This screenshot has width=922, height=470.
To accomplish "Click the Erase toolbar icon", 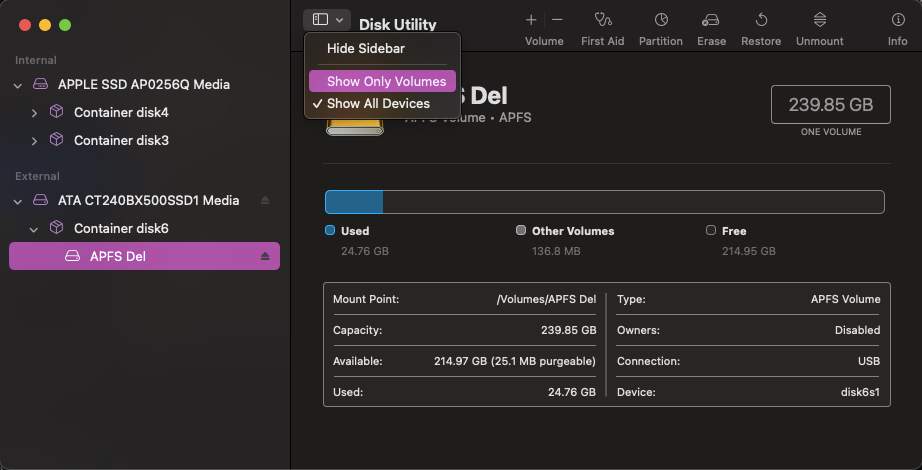I will pyautogui.click(x=711, y=20).
